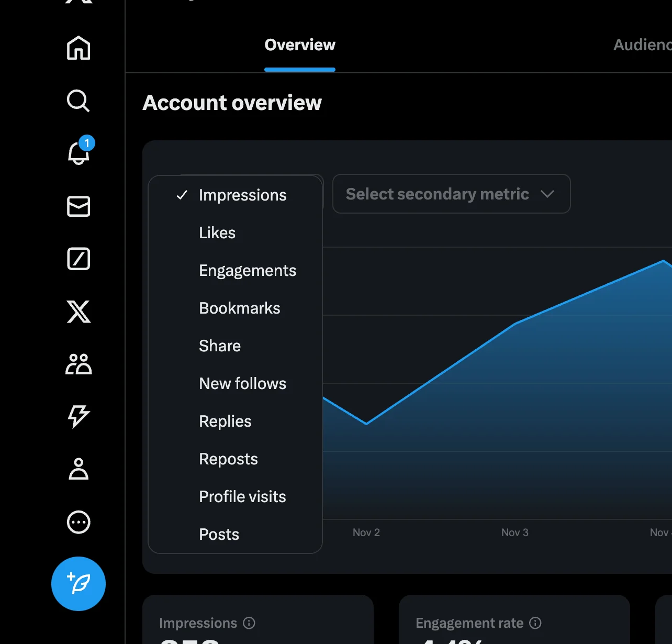The height and width of the screenshot is (644, 672).
Task: Click the Impressions info tooltip icon
Action: 250,623
